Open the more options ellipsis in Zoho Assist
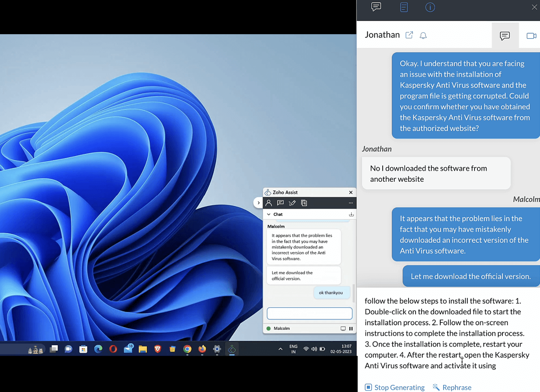 coord(351,203)
